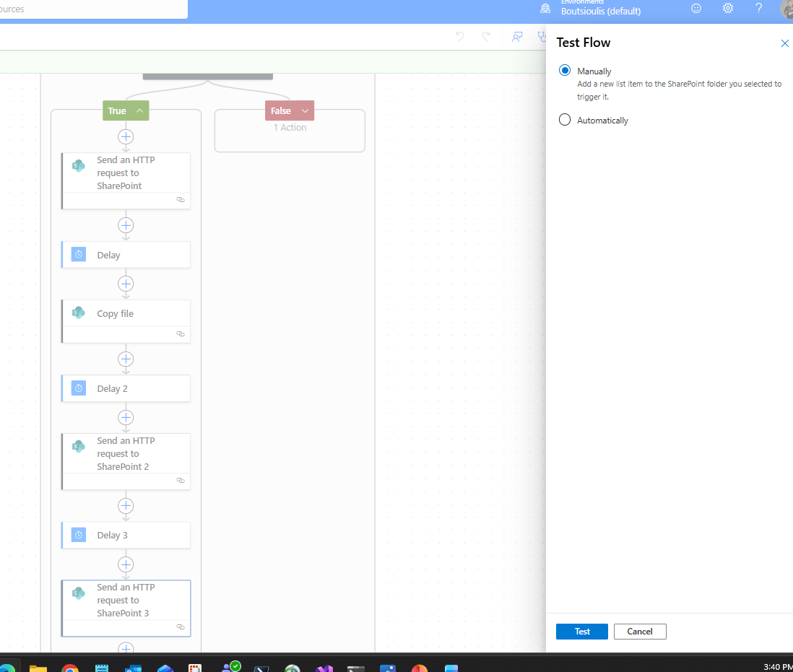Close the Test Flow pane with X
The height and width of the screenshot is (672, 793).
point(784,43)
